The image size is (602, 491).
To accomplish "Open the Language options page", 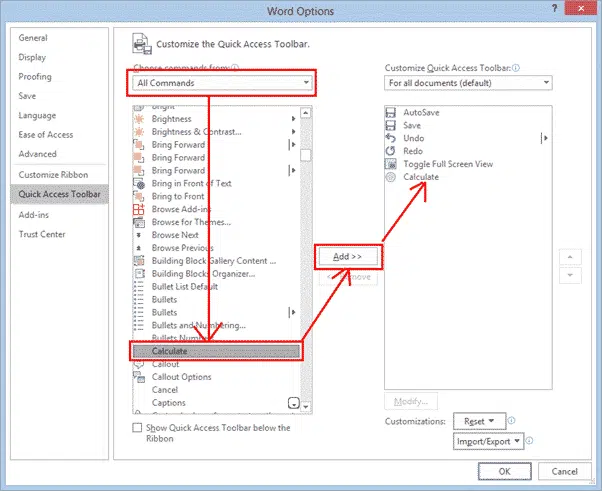I will click(x=37, y=115).
